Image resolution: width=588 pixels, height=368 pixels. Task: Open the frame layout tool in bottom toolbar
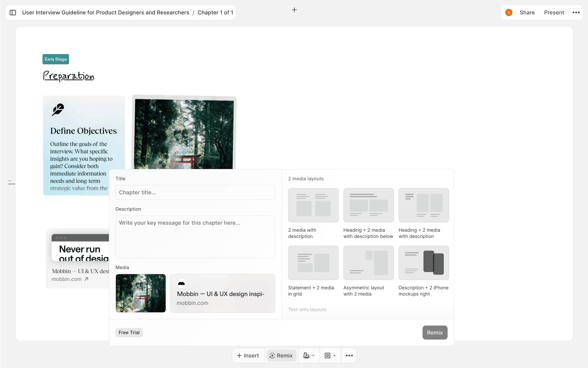[x=327, y=355]
